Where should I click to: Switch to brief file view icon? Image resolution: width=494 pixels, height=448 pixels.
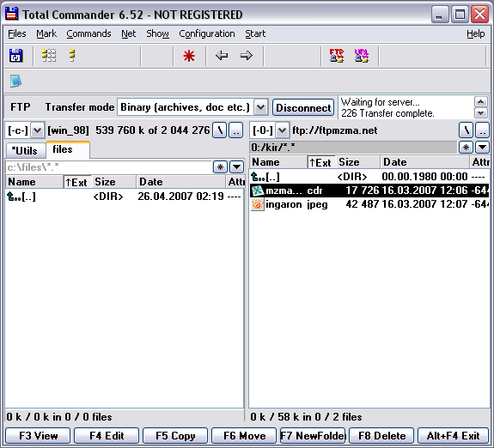click(49, 56)
